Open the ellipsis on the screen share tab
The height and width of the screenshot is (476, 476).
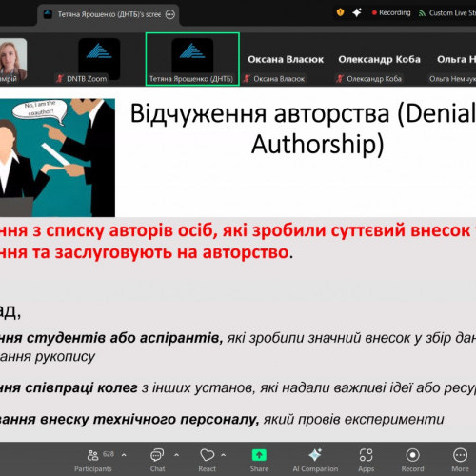pyautogui.click(x=170, y=14)
